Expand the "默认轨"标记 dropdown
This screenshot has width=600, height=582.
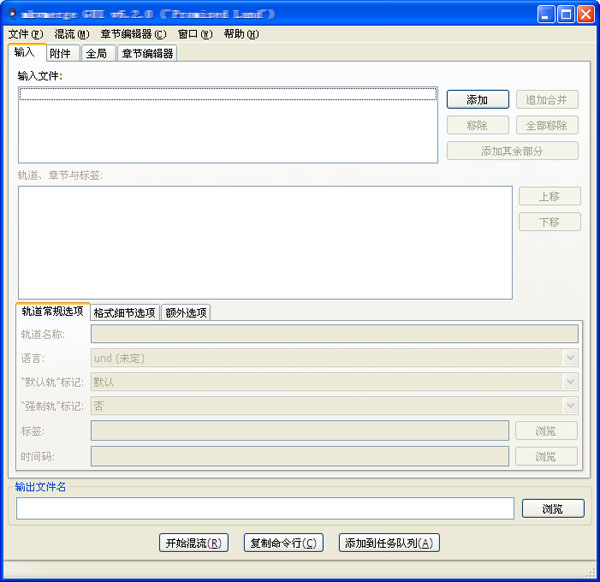pyautogui.click(x=334, y=381)
